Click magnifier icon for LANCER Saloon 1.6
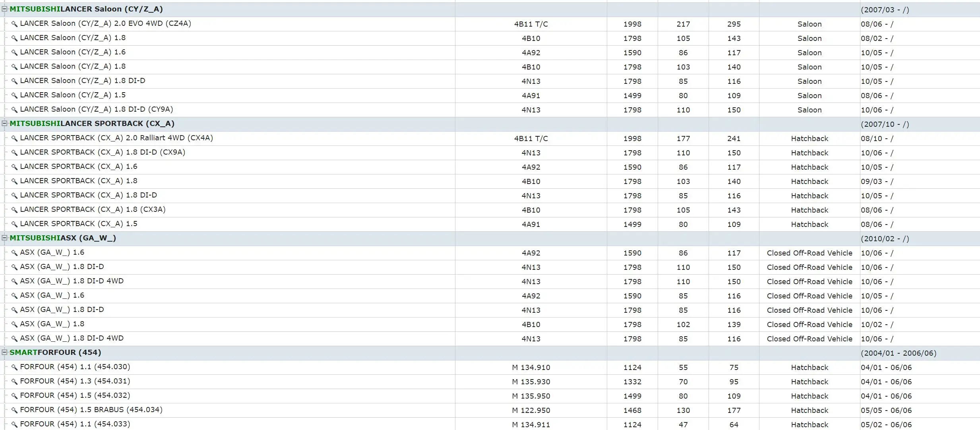 pyautogui.click(x=14, y=52)
